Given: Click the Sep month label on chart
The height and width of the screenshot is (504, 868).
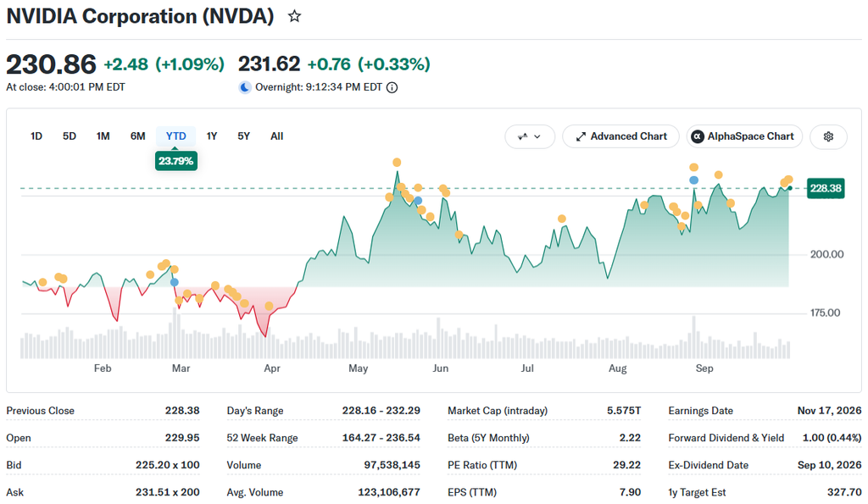Looking at the screenshot, I should [x=704, y=368].
